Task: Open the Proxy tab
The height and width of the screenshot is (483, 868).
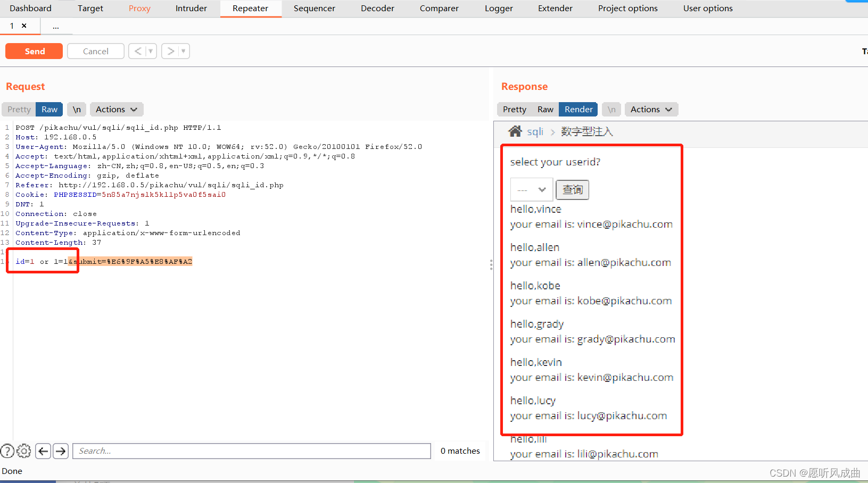Action: point(139,9)
